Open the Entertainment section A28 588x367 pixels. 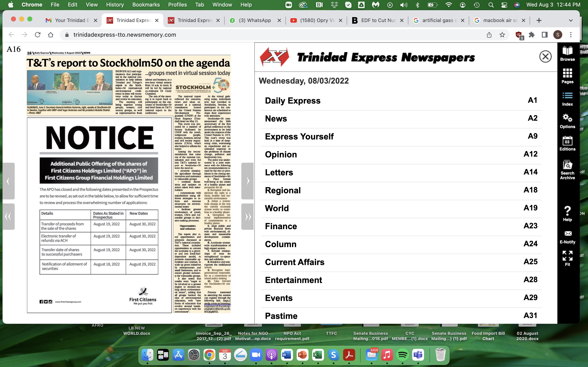pos(401,280)
